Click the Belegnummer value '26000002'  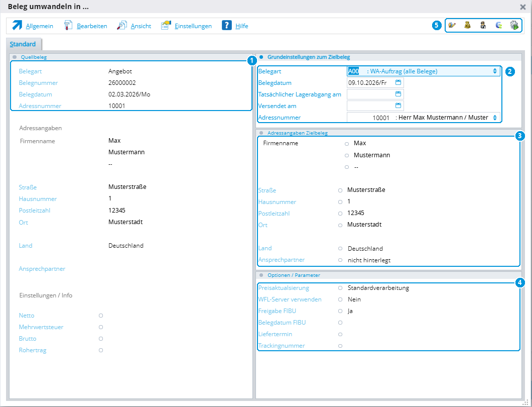122,82
